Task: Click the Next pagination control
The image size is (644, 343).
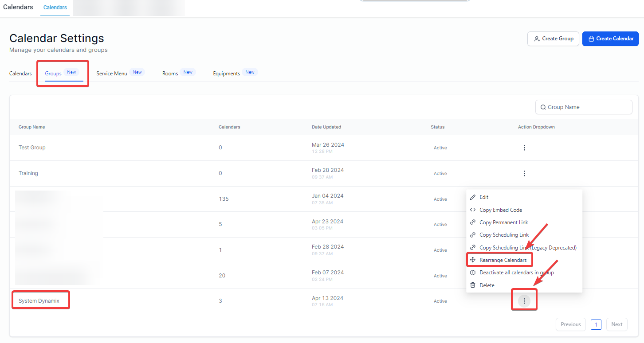Action: point(617,324)
